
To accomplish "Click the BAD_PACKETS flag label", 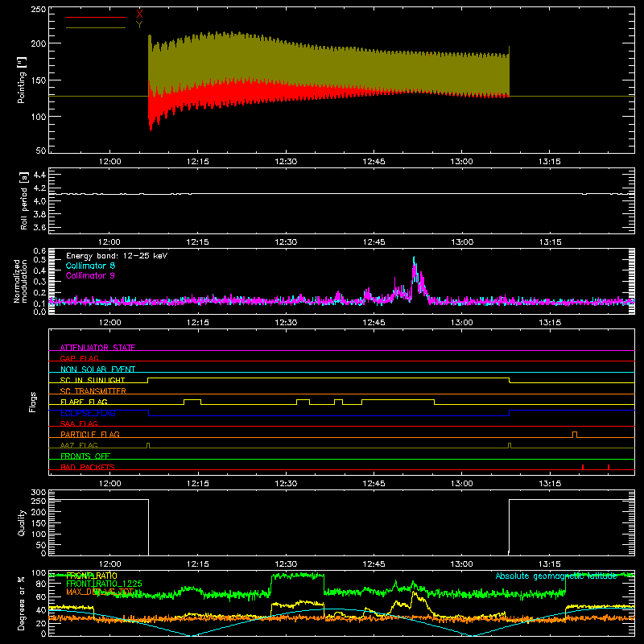I will pyautogui.click(x=88, y=467).
